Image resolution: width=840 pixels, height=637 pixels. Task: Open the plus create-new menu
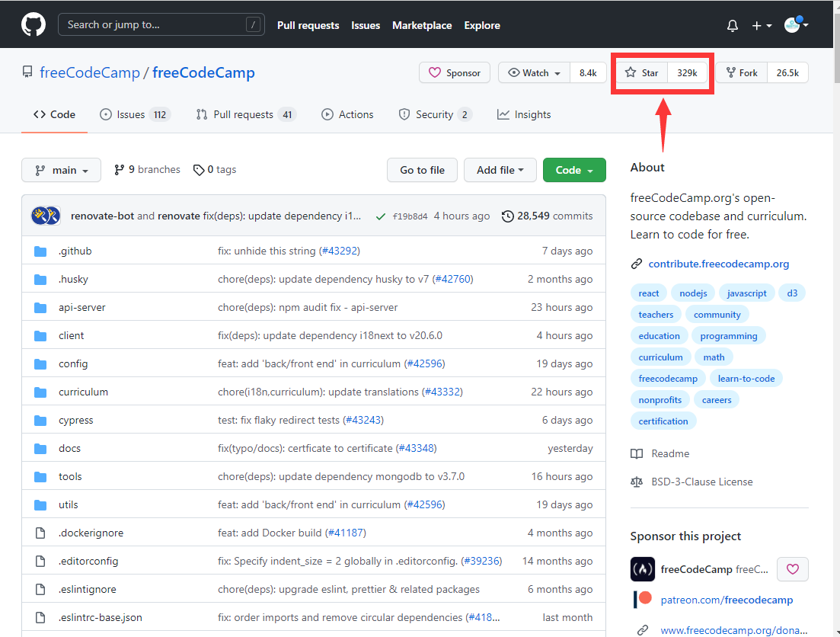[x=762, y=25]
